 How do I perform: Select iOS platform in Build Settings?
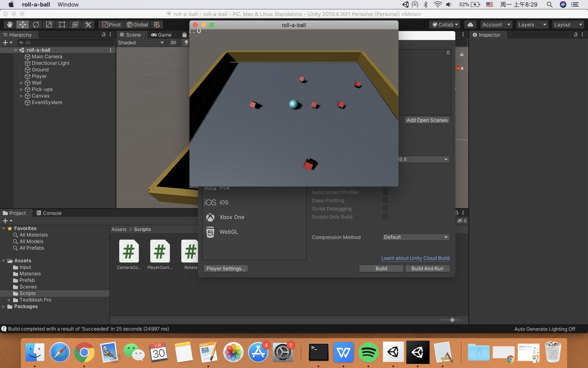[254, 202]
